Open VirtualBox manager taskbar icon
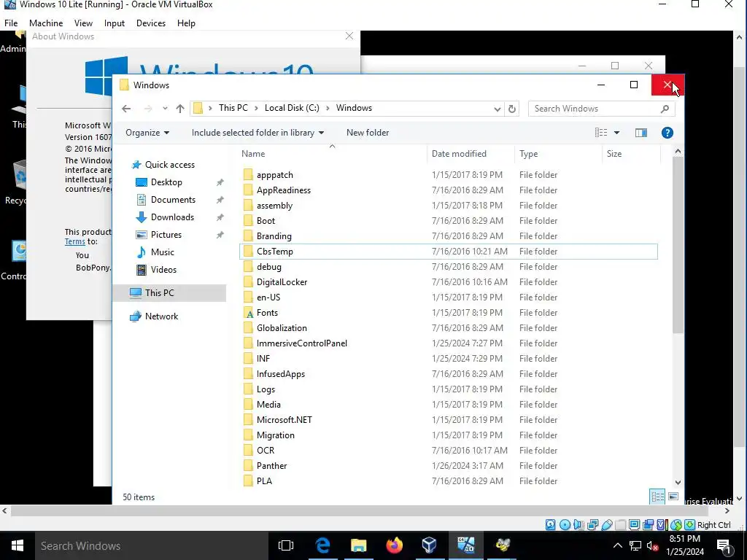The image size is (747, 560). coord(429,545)
